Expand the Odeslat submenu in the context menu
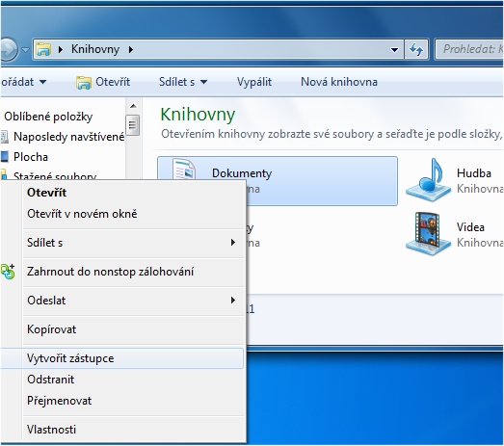Image resolution: width=504 pixels, height=446 pixels. pyautogui.click(x=233, y=301)
